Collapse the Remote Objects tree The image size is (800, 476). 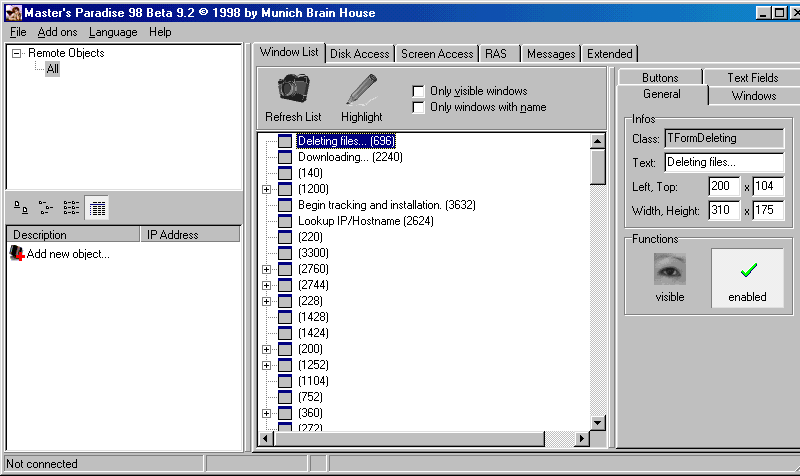click(x=17, y=54)
